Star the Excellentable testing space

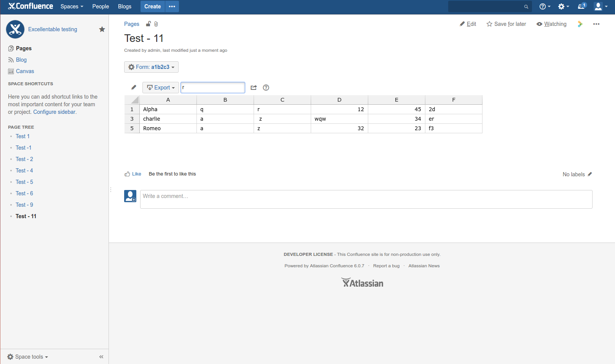[x=102, y=29]
